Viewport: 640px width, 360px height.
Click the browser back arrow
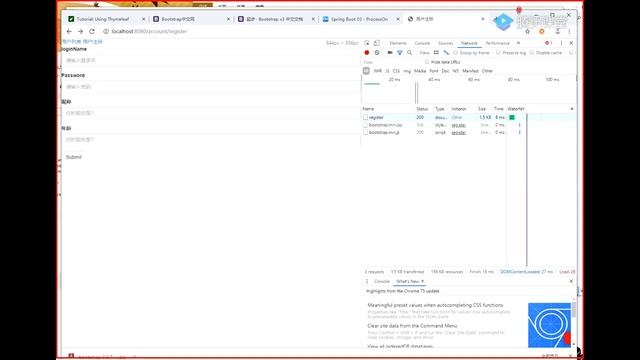tap(69, 31)
